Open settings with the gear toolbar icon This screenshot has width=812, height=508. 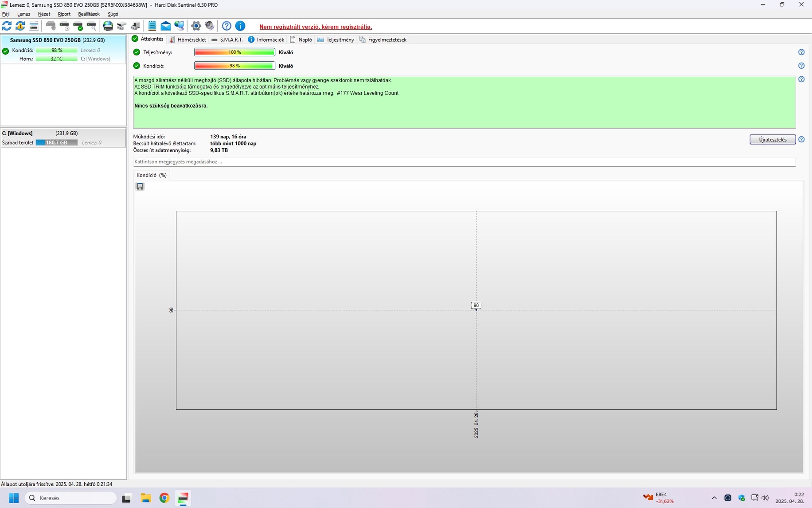coord(196,26)
